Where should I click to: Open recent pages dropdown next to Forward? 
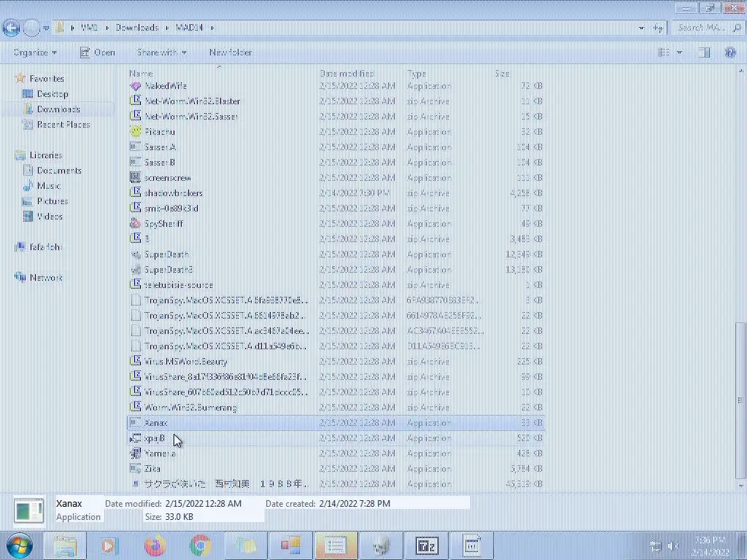[x=46, y=28]
